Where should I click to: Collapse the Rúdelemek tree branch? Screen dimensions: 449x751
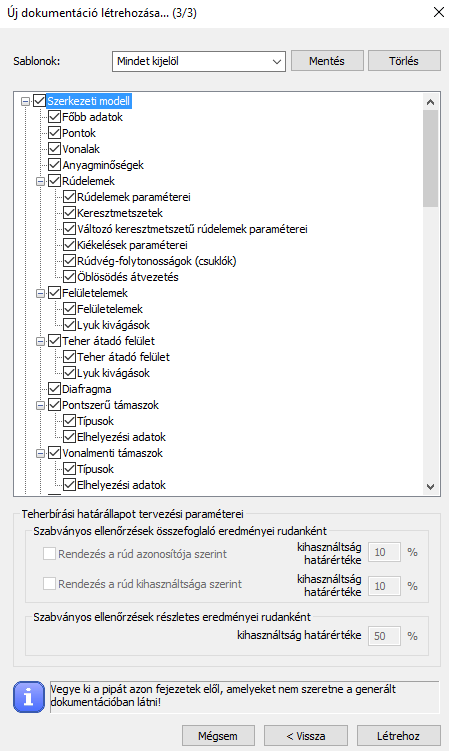click(x=41, y=182)
